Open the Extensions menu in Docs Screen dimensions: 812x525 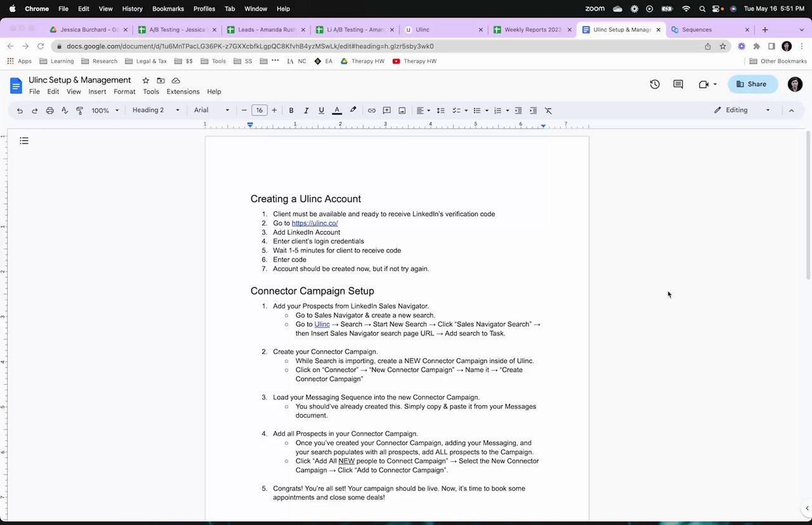[x=183, y=91]
